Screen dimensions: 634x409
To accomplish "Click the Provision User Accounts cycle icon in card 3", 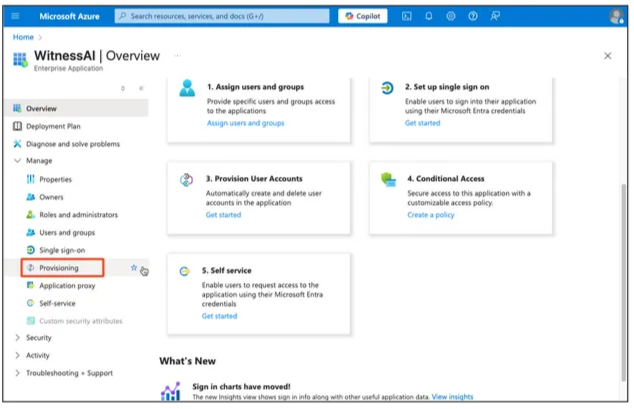I will [186, 180].
